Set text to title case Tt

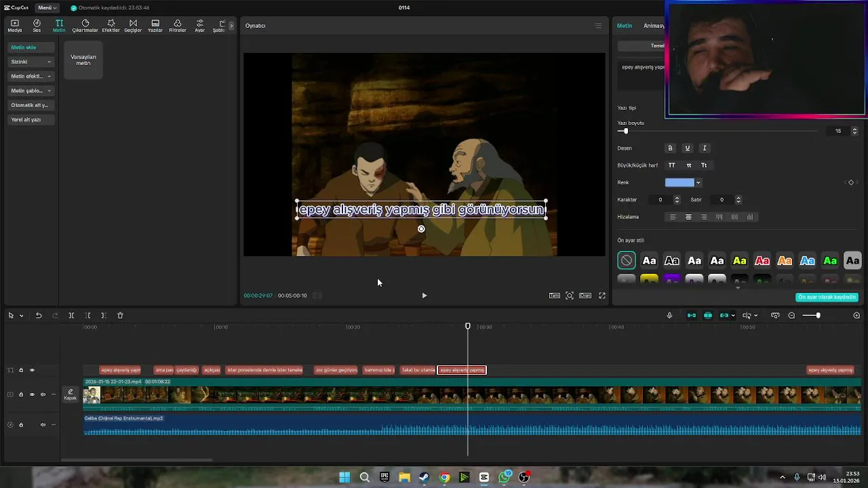click(x=704, y=165)
